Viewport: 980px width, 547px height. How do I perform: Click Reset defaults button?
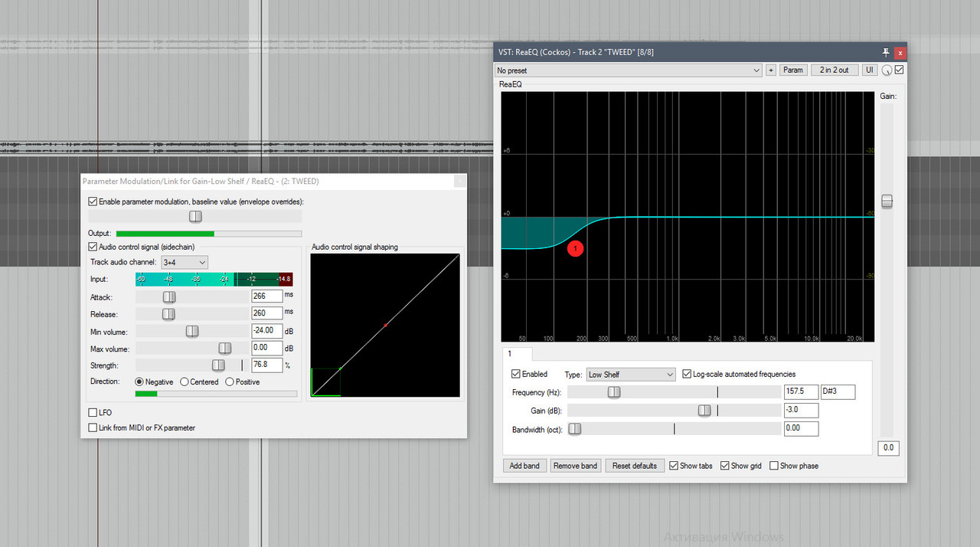(x=634, y=466)
